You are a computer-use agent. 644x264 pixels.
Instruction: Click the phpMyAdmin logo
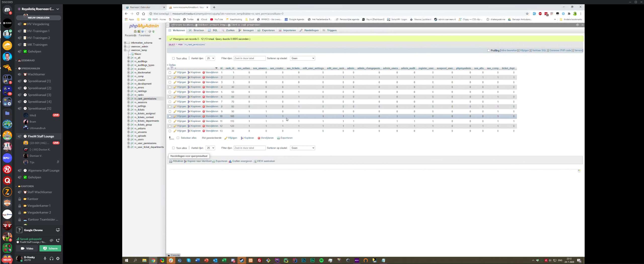[x=144, y=26]
